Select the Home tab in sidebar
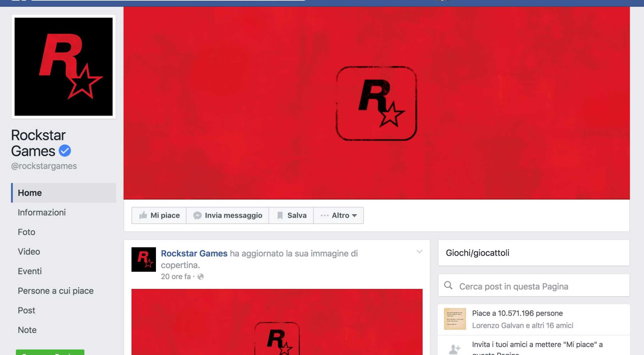 pos(30,193)
